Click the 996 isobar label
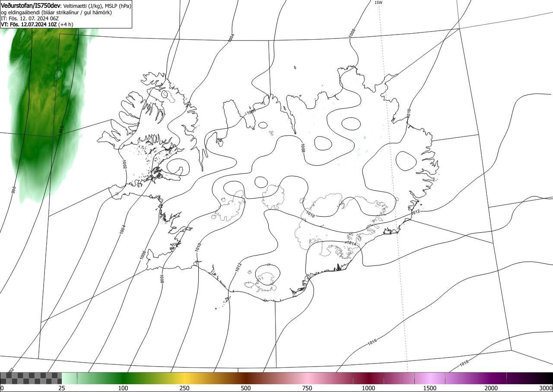This screenshot has width=553, height=392. (x=13, y=190)
